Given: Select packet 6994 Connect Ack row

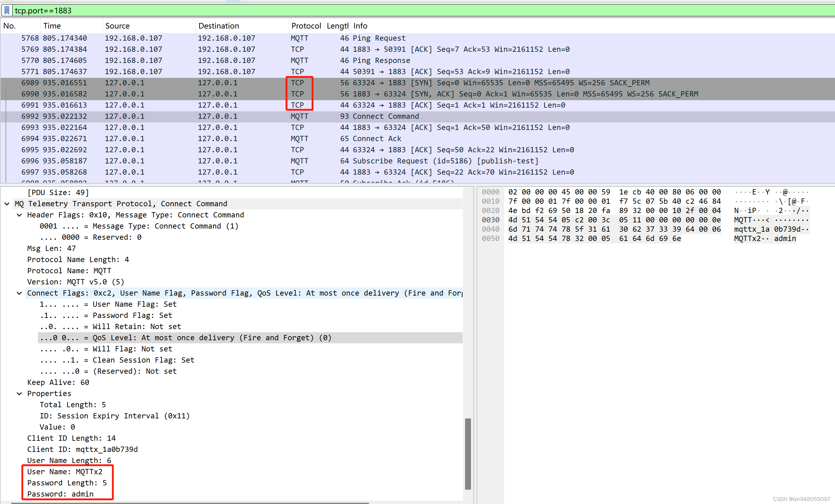Looking at the screenshot, I should click(376, 139).
